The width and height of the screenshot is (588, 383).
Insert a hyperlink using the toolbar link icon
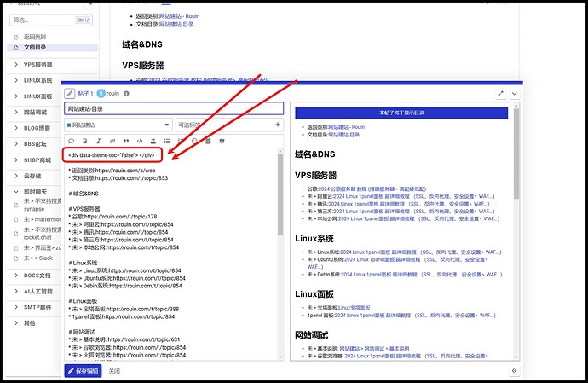click(112, 141)
